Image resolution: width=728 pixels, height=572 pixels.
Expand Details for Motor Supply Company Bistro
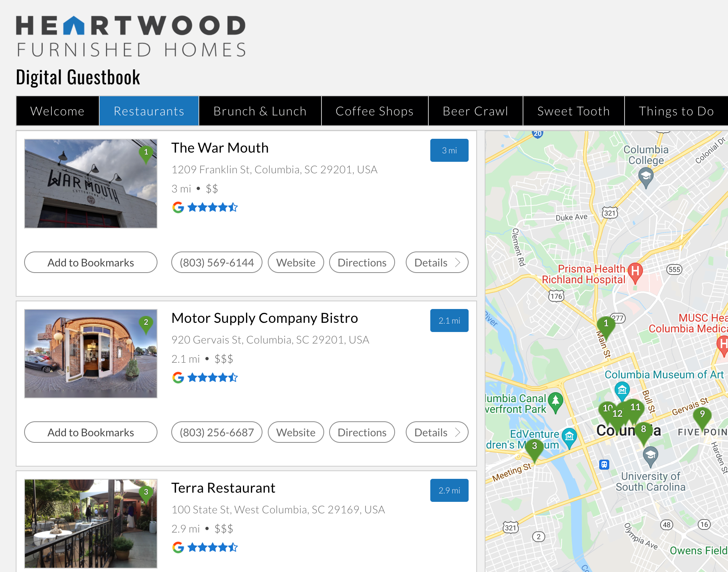(x=437, y=432)
